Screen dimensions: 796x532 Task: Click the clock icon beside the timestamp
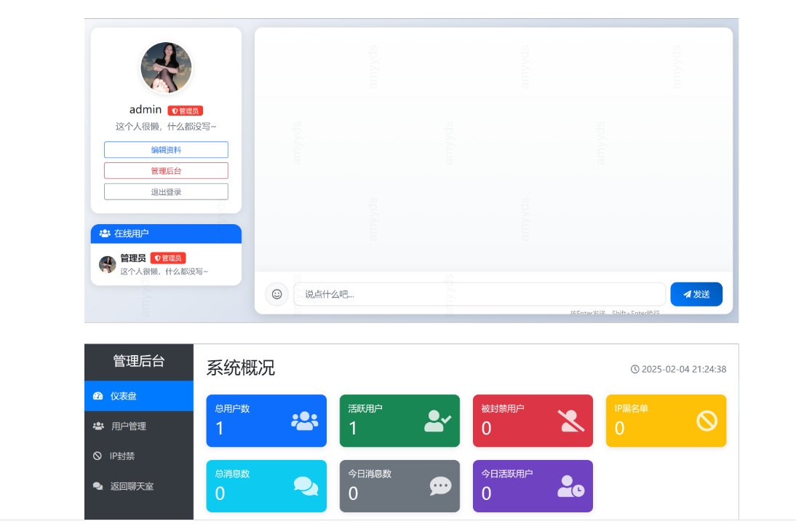click(634, 369)
